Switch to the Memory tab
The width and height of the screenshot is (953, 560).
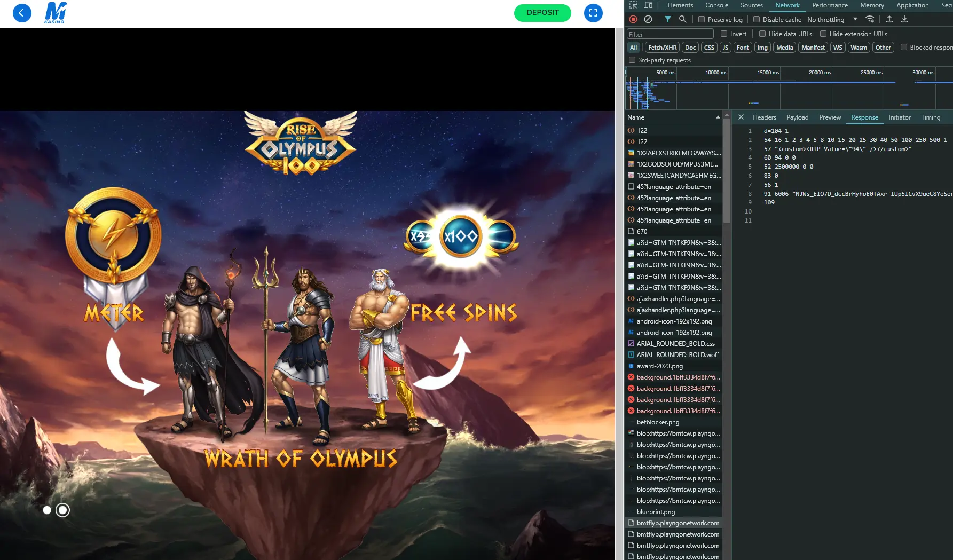click(872, 5)
